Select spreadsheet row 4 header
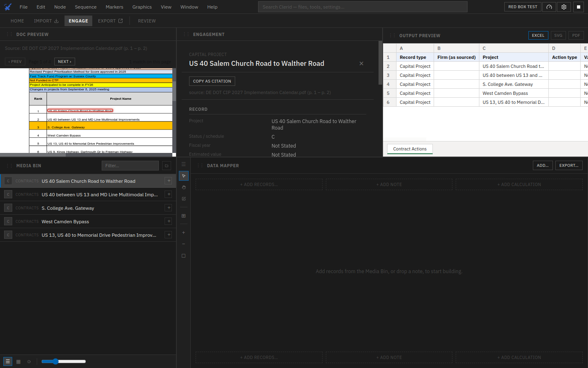Viewport: 588px width, 368px height. point(390,84)
